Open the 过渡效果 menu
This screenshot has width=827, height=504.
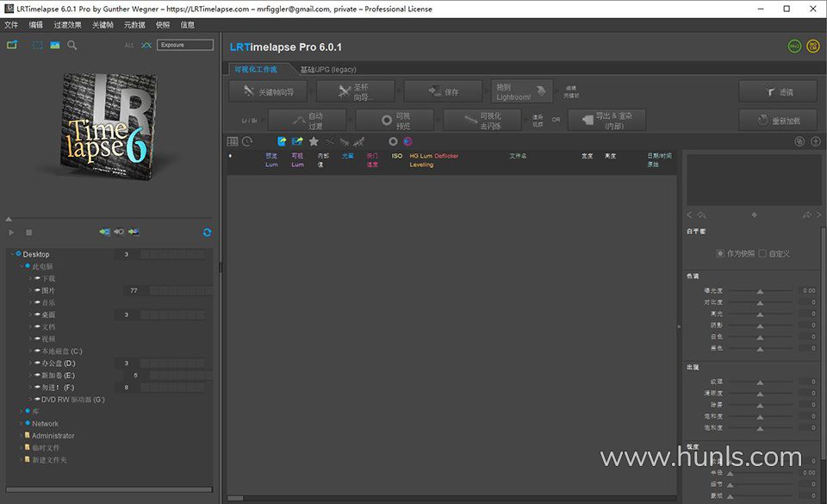coord(67,25)
